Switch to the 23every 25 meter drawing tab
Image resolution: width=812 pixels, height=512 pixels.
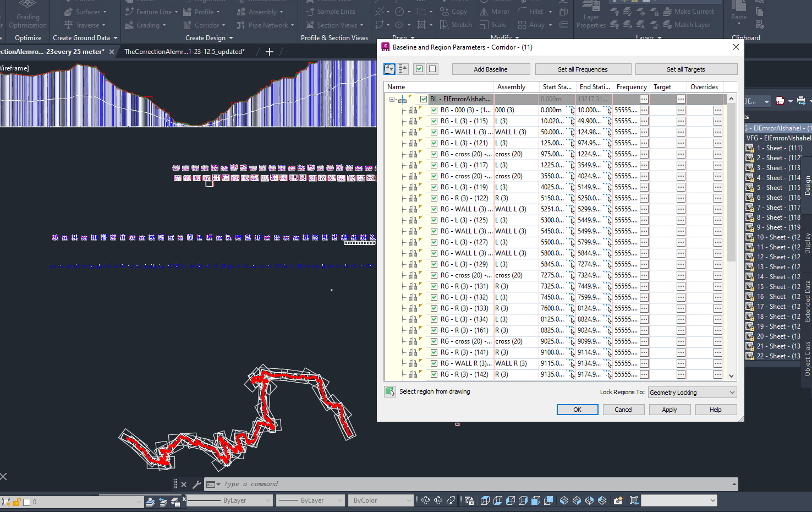[52, 52]
